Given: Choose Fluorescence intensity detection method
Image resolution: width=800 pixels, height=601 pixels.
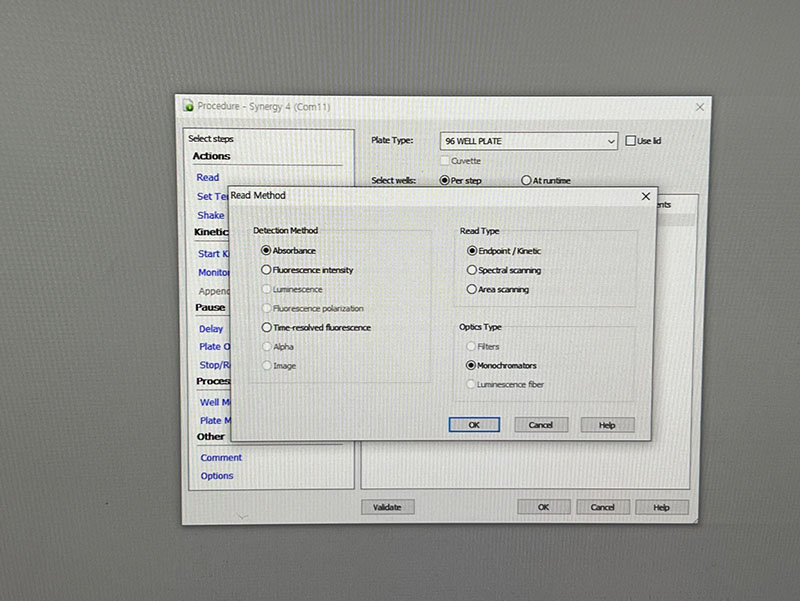Looking at the screenshot, I should pyautogui.click(x=266, y=270).
